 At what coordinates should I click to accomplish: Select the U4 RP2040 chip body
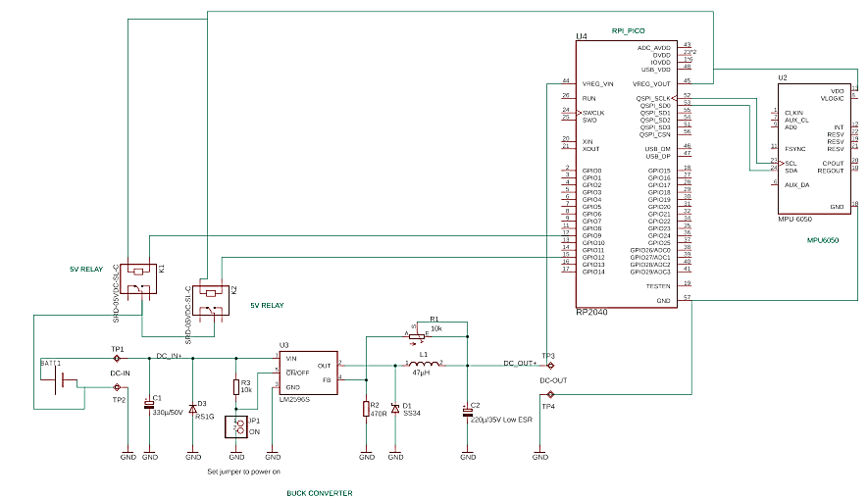(626, 174)
